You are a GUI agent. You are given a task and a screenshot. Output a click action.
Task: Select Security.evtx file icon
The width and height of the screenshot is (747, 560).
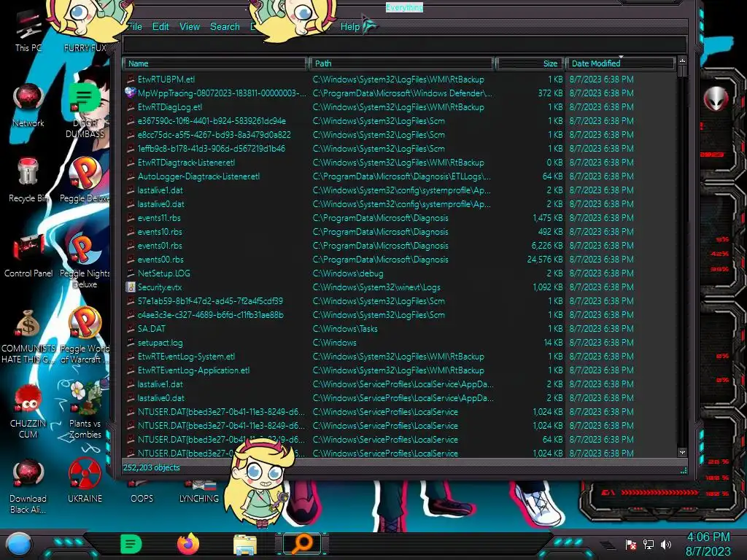click(x=130, y=287)
